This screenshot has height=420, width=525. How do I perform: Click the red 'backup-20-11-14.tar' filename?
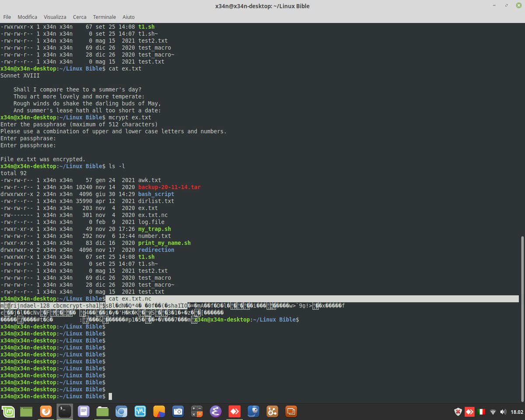point(169,187)
